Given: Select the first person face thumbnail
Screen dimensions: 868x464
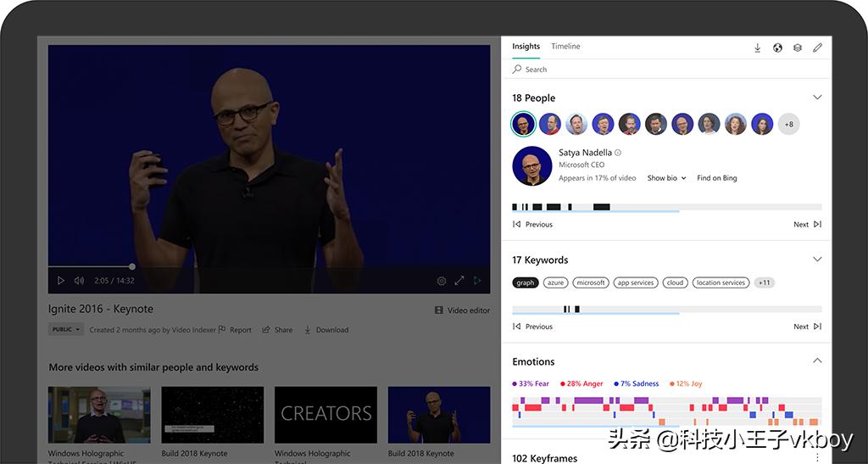Looking at the screenshot, I should point(523,124).
